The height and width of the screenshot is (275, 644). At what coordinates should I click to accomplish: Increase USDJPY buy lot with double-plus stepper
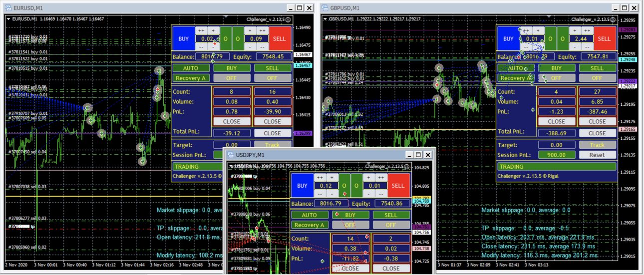pyautogui.click(x=320, y=178)
